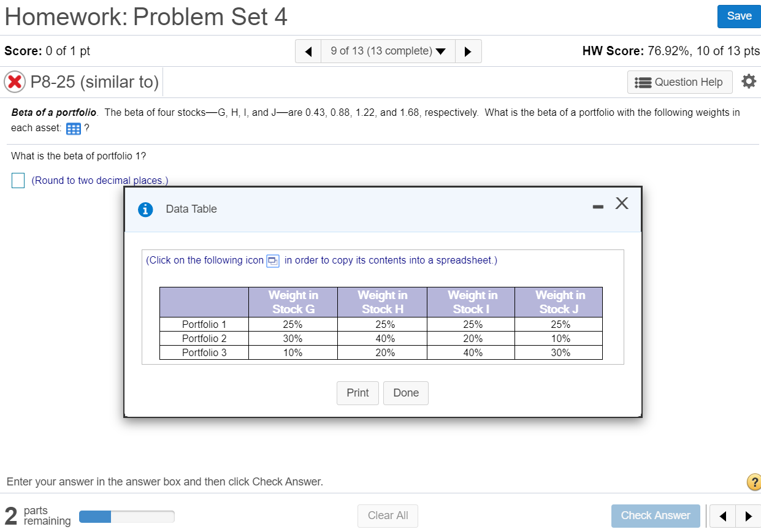Click the info icon in Data Table dialog
This screenshot has width=761, height=532.
(145, 209)
